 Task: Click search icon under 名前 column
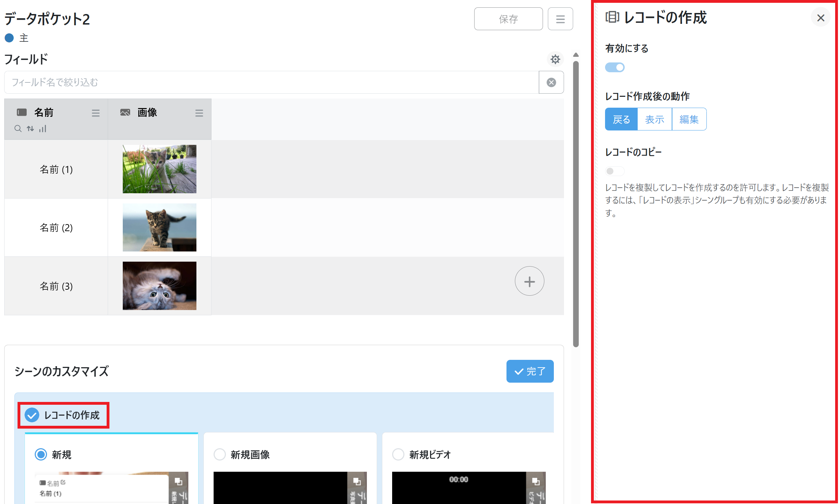(18, 129)
